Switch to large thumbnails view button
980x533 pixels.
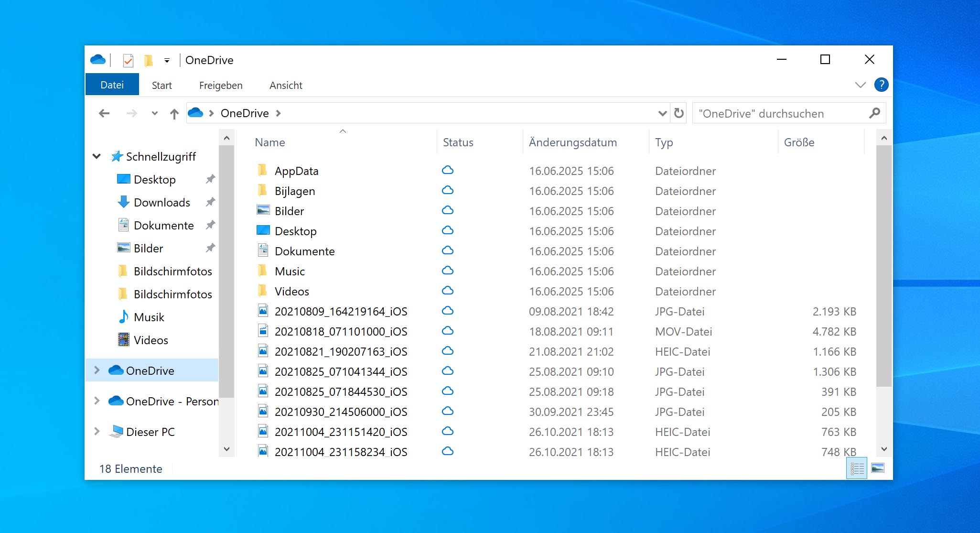pyautogui.click(x=878, y=468)
